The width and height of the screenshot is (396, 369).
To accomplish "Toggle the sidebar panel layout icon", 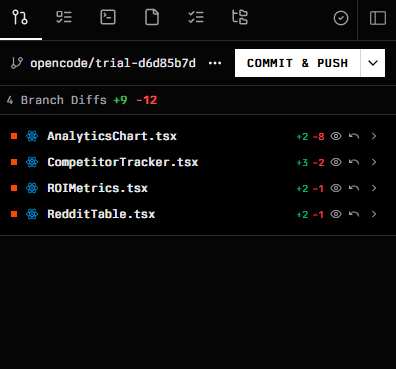I will tap(378, 18).
